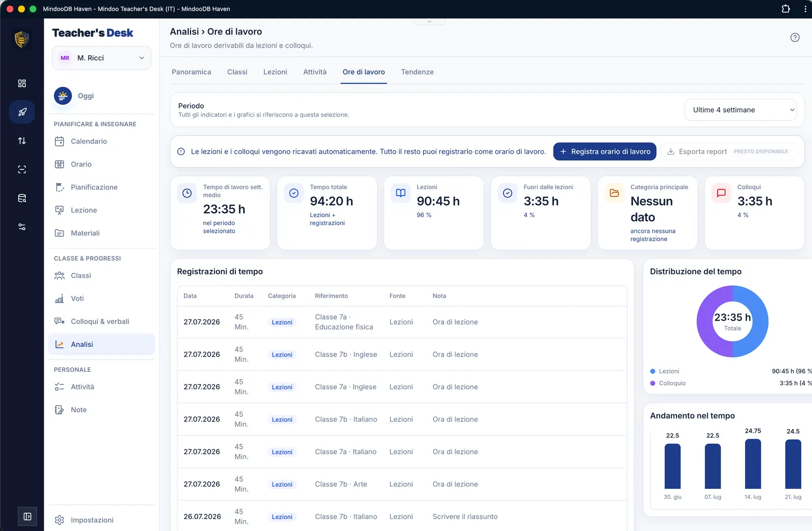
Task: Open the dashboard grid icon in rail
Action: click(22, 83)
